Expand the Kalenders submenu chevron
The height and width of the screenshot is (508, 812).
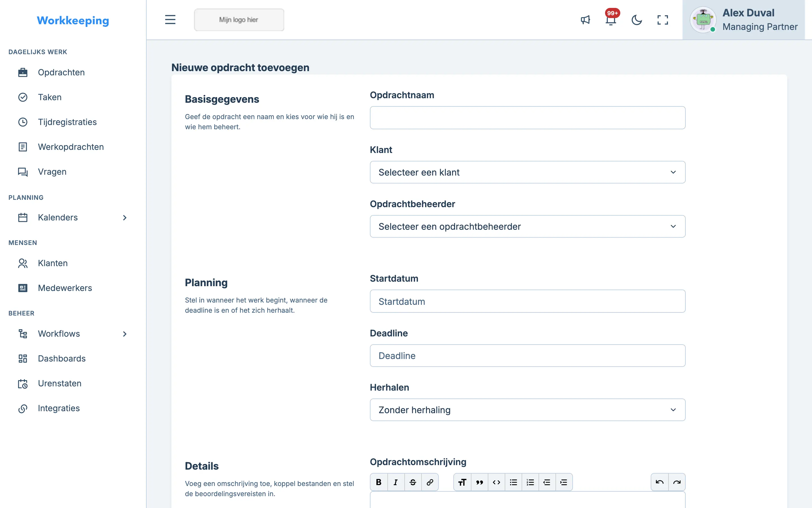click(x=125, y=217)
